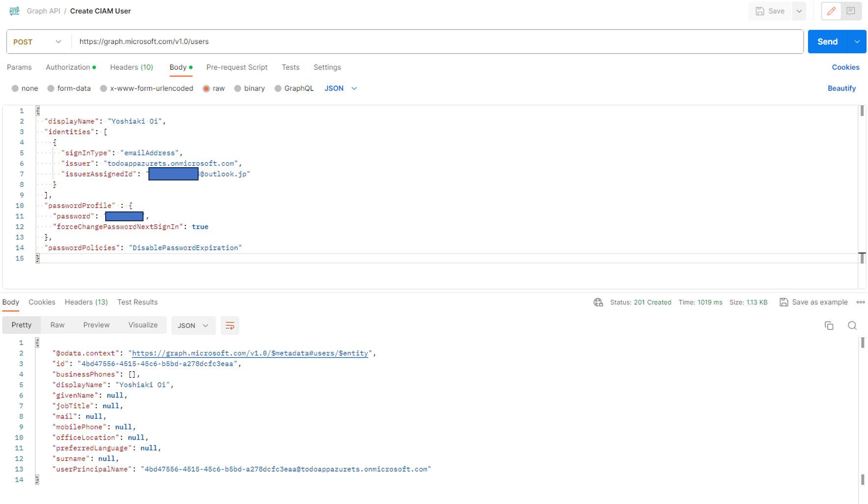This screenshot has width=868, height=504.
Task: Open the edit pencil icon
Action: (x=832, y=11)
